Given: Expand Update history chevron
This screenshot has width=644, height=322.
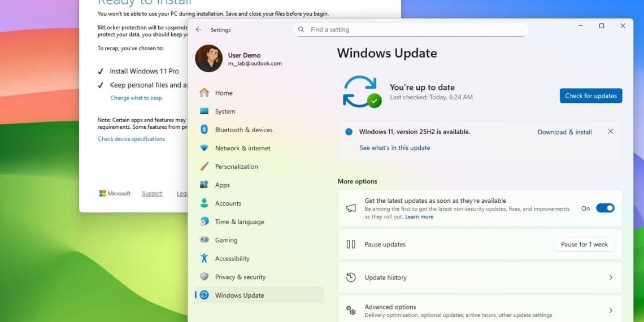Looking at the screenshot, I should coord(611,277).
